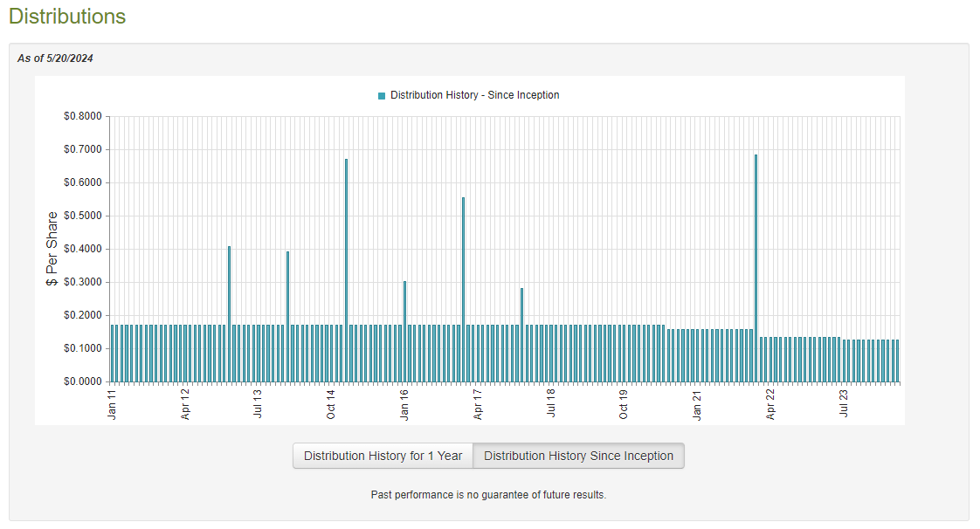Select the Jul 23 x-axis label

coord(844,405)
